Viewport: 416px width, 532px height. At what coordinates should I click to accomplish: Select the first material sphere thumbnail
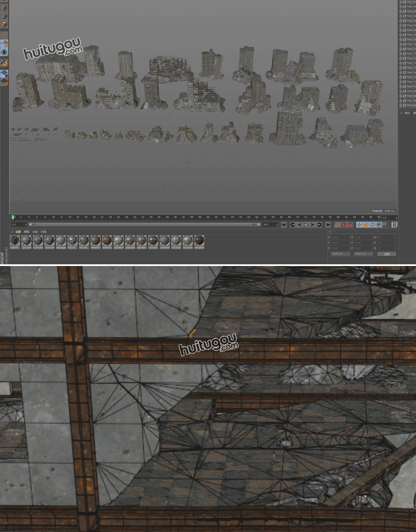pos(15,241)
